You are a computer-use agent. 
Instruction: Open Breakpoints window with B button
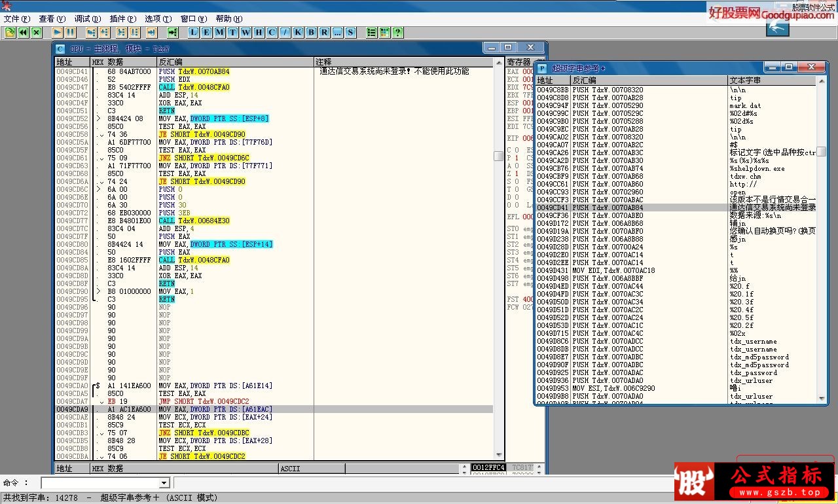click(x=312, y=32)
